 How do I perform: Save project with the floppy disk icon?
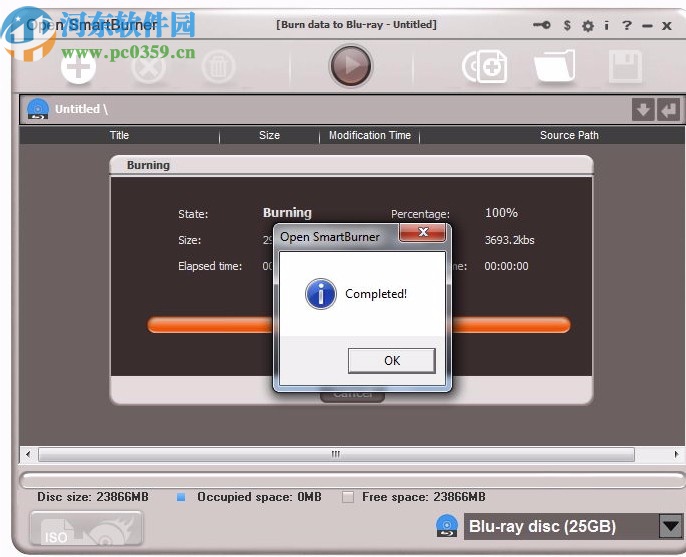pos(625,67)
